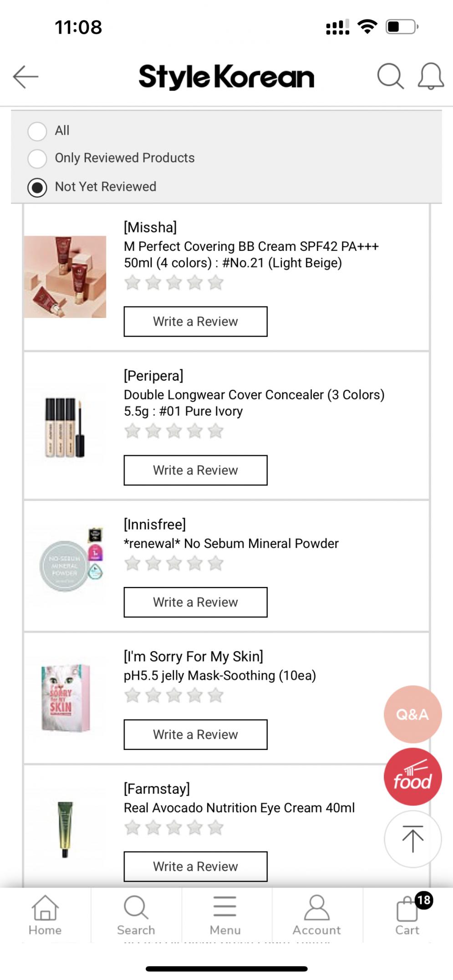Open the Menu hamburger tab
Screen dimensions: 453x980
point(225,915)
